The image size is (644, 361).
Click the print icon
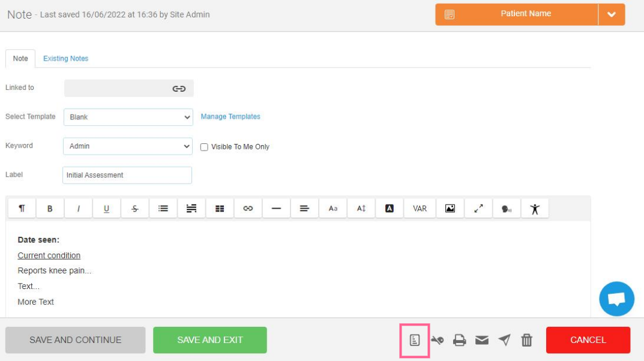pyautogui.click(x=460, y=341)
